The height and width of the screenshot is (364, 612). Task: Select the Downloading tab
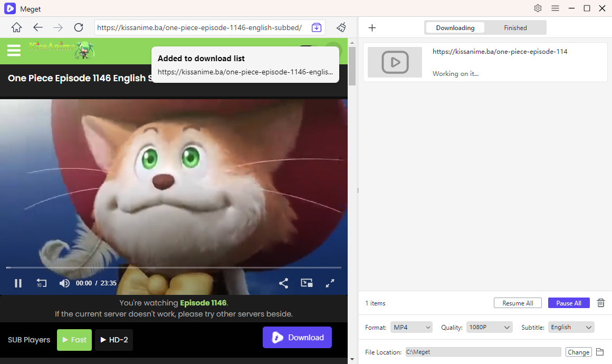coord(455,28)
